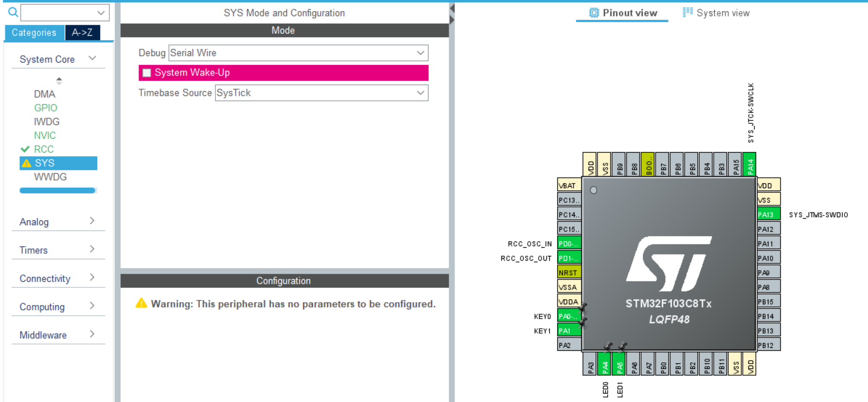Select the PB10 pin

click(x=706, y=364)
